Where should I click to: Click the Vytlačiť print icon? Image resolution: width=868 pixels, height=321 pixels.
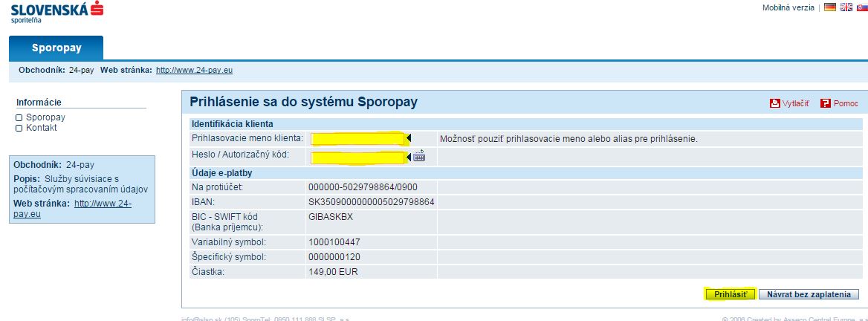775,104
